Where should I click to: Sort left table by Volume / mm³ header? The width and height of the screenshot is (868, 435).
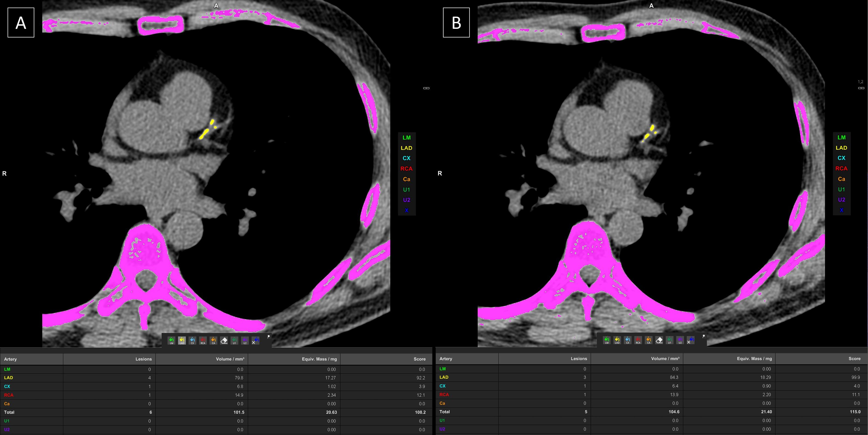click(x=201, y=359)
